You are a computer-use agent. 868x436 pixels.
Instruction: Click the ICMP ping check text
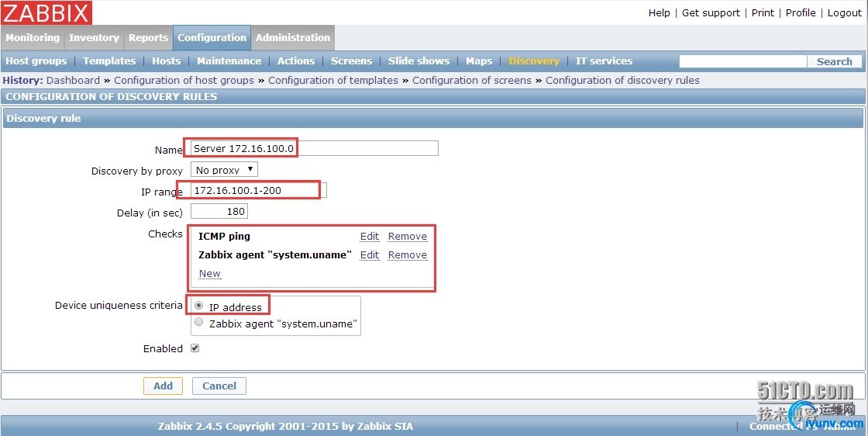[x=224, y=237]
